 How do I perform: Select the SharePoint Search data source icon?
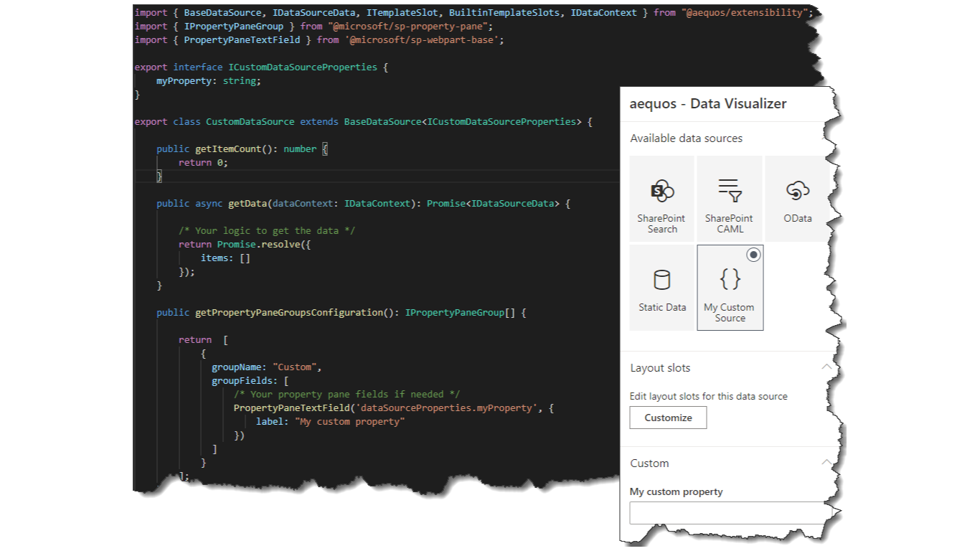click(x=661, y=191)
